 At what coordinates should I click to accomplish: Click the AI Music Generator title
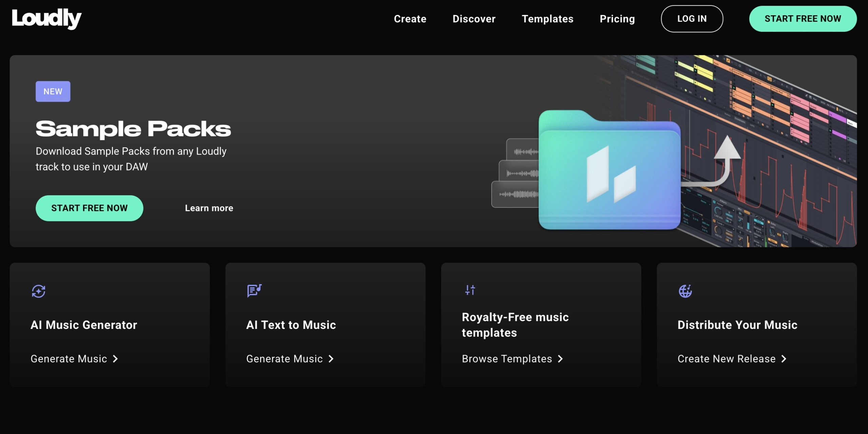pos(84,325)
